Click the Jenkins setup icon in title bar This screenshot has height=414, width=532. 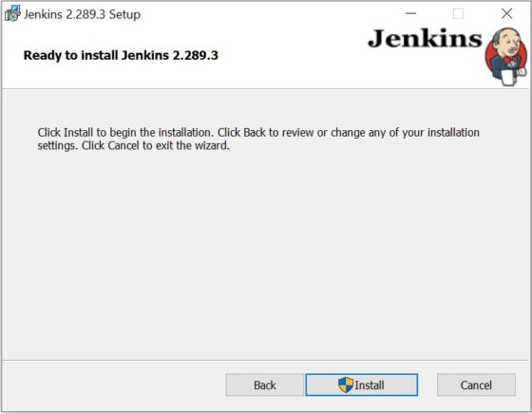(x=12, y=14)
